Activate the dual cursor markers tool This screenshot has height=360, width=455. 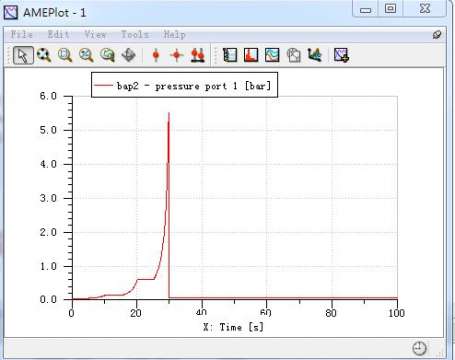198,55
